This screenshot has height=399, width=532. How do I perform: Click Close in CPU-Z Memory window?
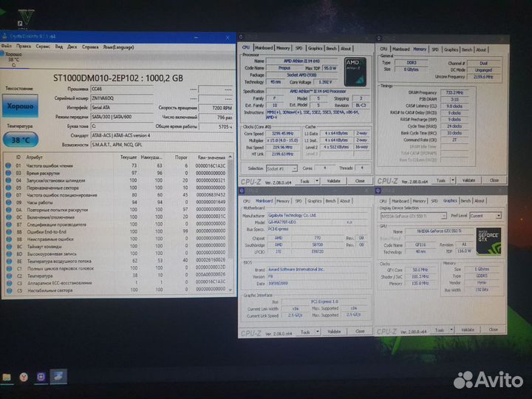[x=494, y=180]
